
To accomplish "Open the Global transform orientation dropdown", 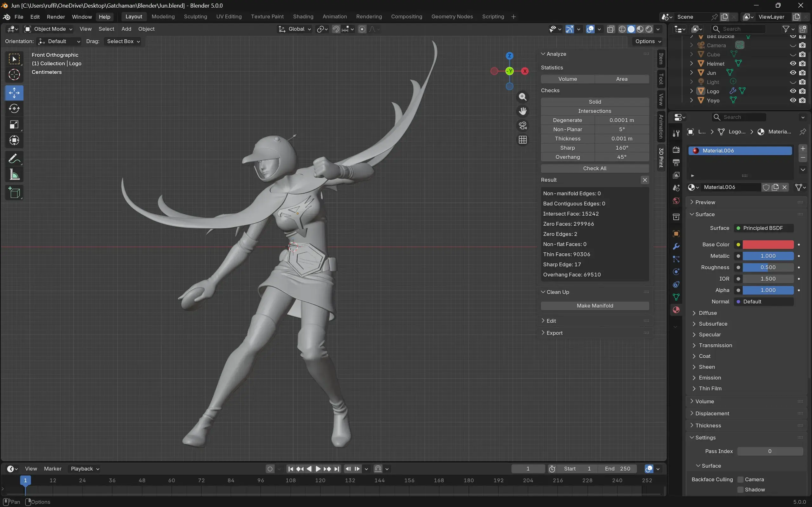I will tap(295, 29).
